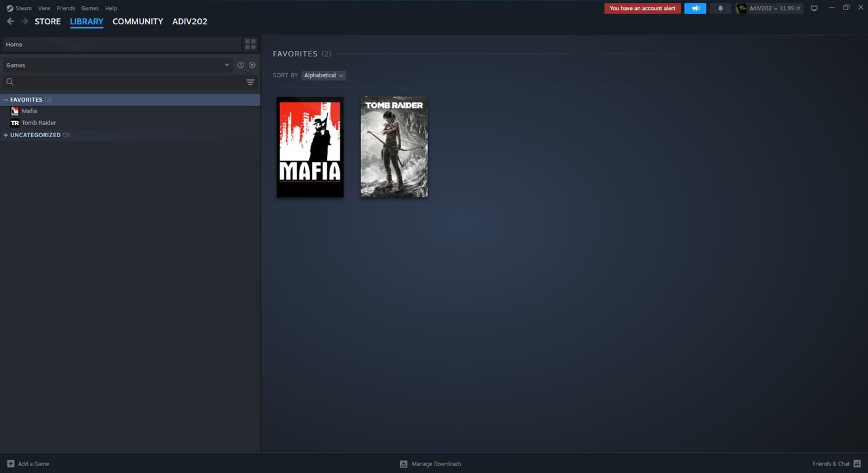
Task: Open the Friends menu
Action: pyautogui.click(x=66, y=8)
